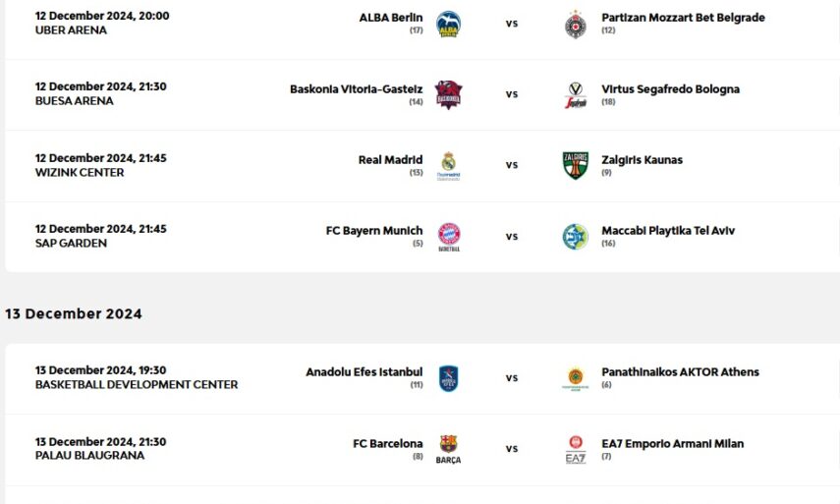
Task: Open the ALBA Berlin team link
Action: [391, 18]
